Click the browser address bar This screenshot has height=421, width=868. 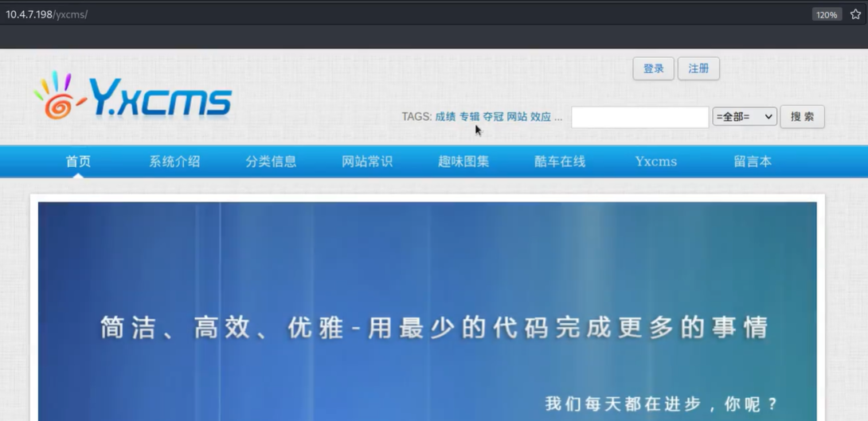398,14
